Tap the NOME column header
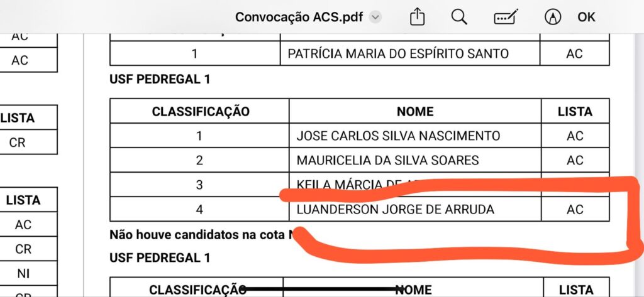This screenshot has width=644, height=297. [x=415, y=112]
